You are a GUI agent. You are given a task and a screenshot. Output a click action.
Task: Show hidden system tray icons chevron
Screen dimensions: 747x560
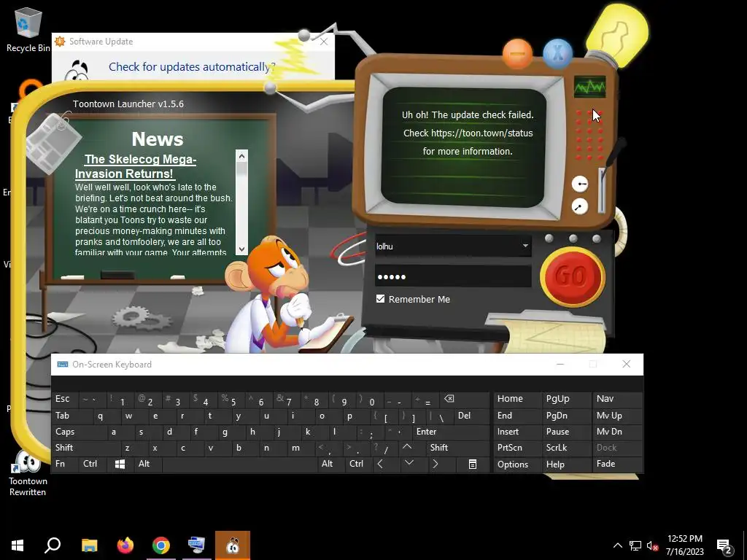click(617, 545)
